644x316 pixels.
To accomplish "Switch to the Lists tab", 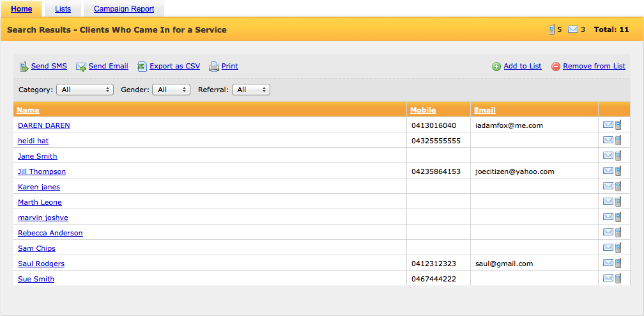I will 63,9.
